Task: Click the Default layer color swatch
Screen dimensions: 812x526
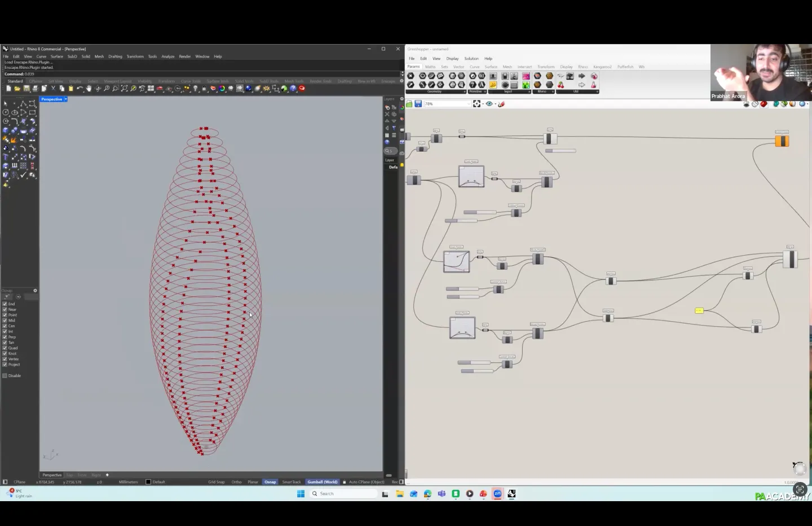Action: [148, 482]
